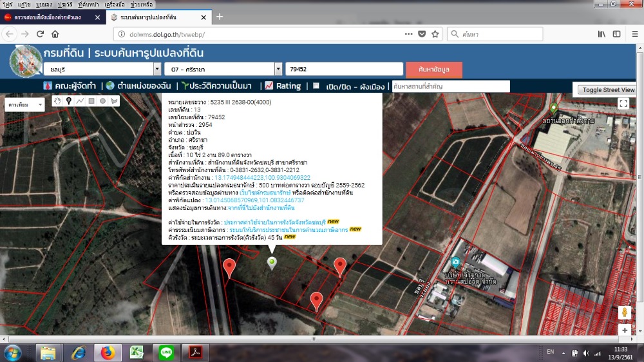Open LINE app from taskbar

pyautogui.click(x=166, y=352)
